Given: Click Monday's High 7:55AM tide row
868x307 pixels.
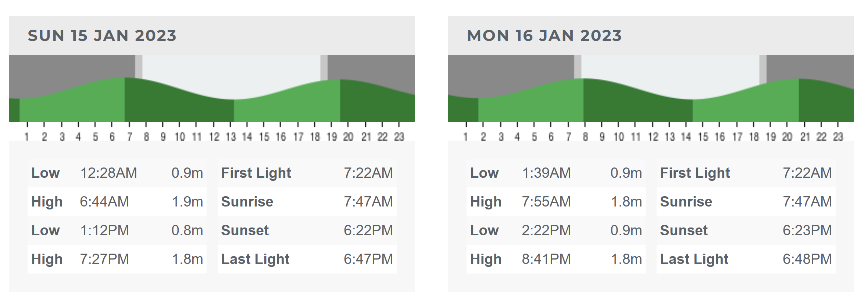Looking at the screenshot, I should [x=556, y=202].
